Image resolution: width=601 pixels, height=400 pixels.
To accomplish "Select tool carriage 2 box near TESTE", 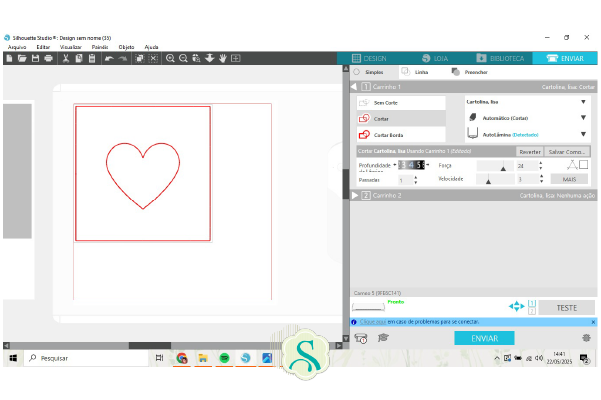I will pyautogui.click(x=532, y=311).
